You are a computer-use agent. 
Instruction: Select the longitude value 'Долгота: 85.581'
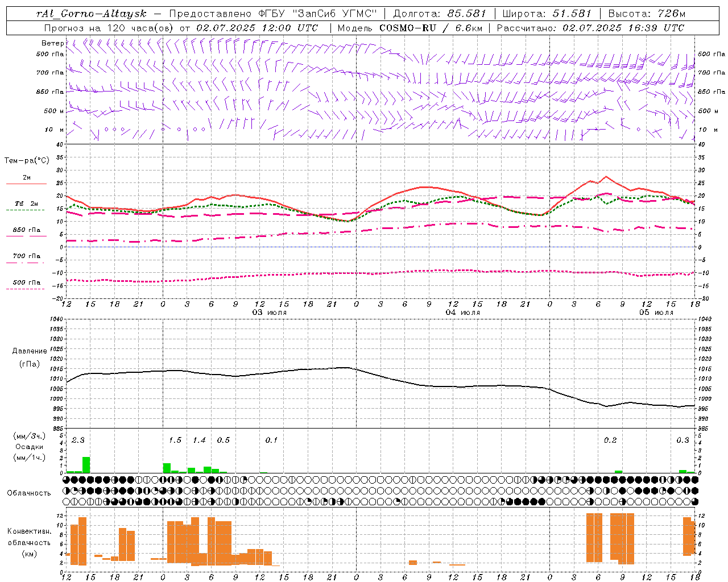click(440, 14)
